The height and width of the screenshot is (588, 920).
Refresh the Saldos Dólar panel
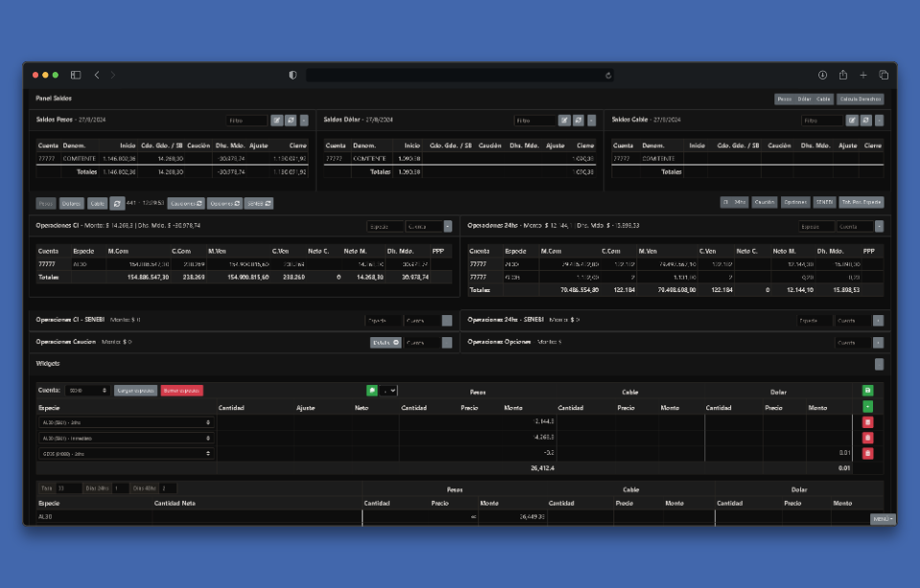(578, 121)
